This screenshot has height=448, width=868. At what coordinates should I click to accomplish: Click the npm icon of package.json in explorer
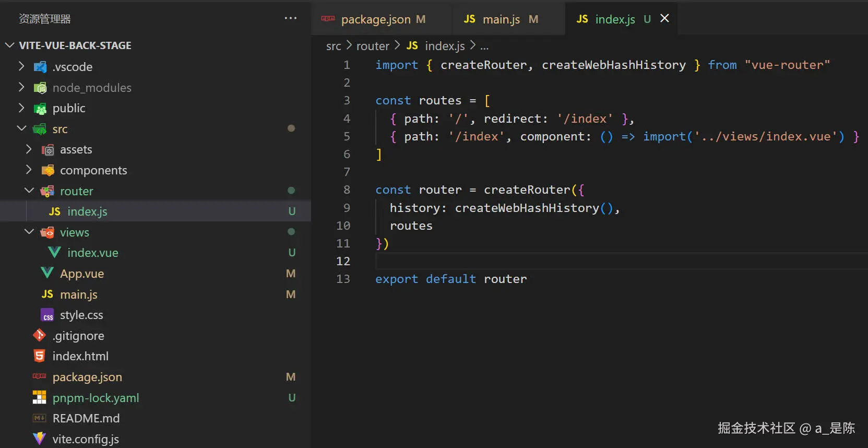(x=40, y=376)
